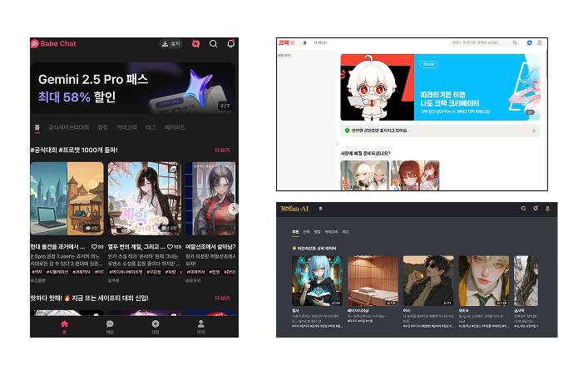Open the user icon in Rofan AI header
Image resolution: width=588 pixels, height=375 pixels.
(x=547, y=209)
